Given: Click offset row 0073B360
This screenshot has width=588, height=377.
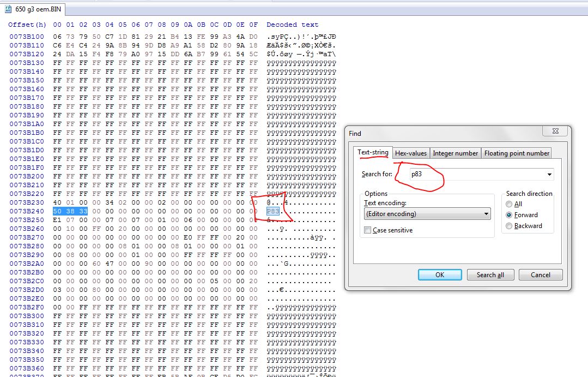Looking at the screenshot, I should (27, 368).
